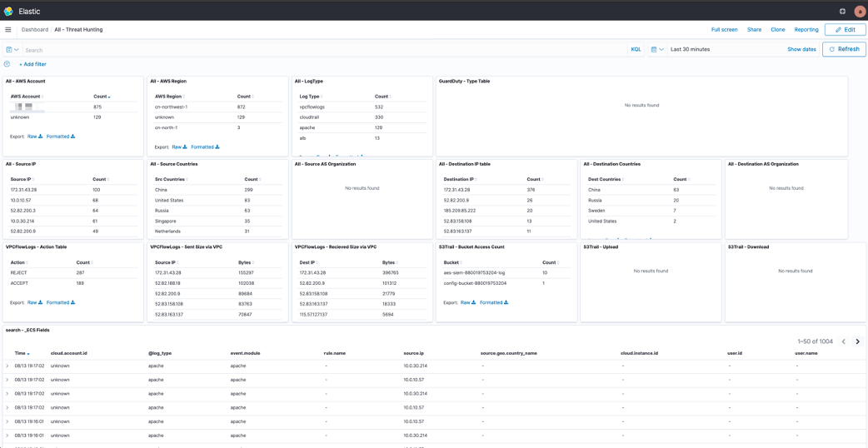
Task: Click China in Source Countries table
Action: coord(161,190)
